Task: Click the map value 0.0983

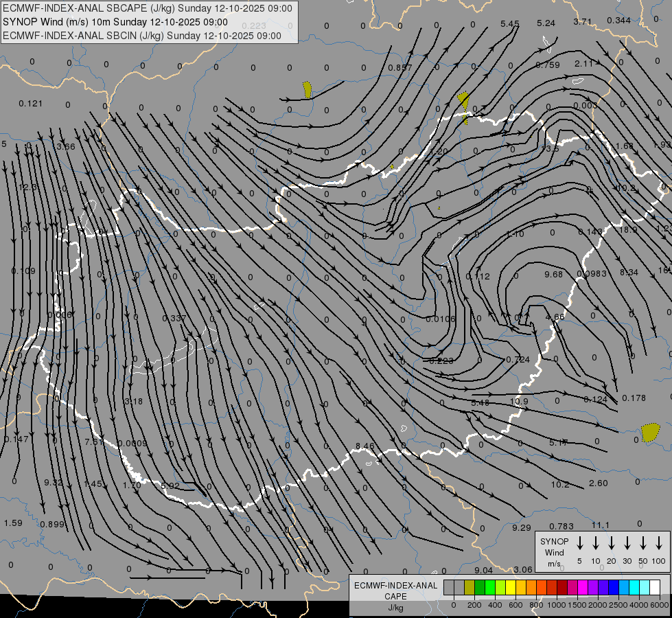Action: pos(592,274)
